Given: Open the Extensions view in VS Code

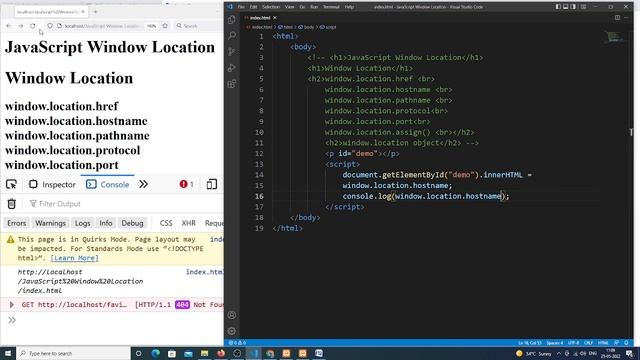Looking at the screenshot, I should coord(232,84).
